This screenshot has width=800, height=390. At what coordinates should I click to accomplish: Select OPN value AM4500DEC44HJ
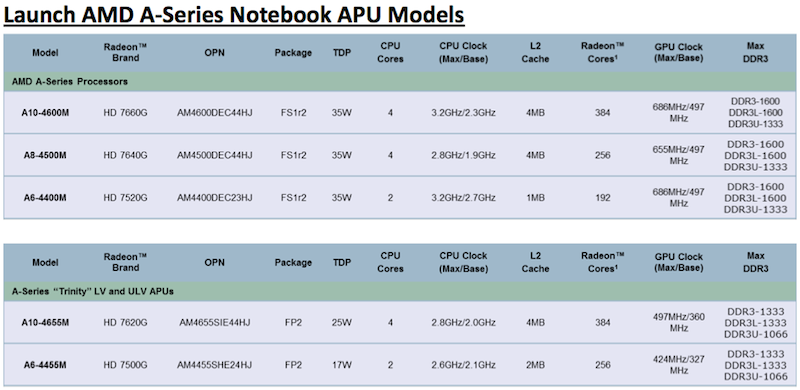(214, 155)
